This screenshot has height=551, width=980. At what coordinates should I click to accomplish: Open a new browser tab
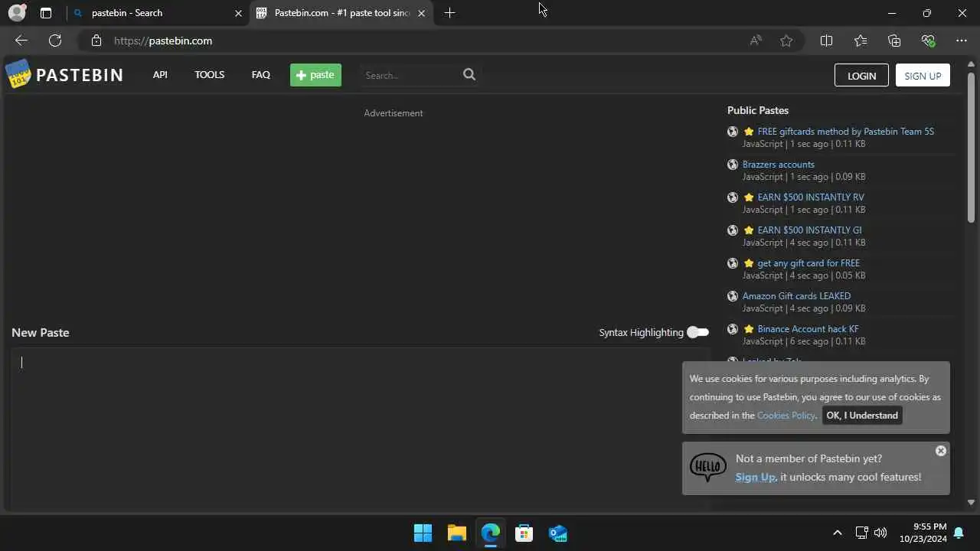[x=449, y=13]
